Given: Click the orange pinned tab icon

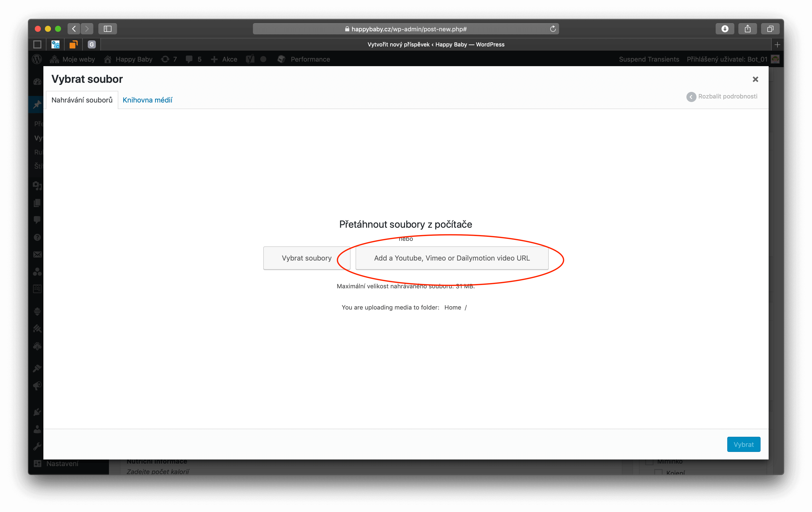Looking at the screenshot, I should click(x=74, y=44).
